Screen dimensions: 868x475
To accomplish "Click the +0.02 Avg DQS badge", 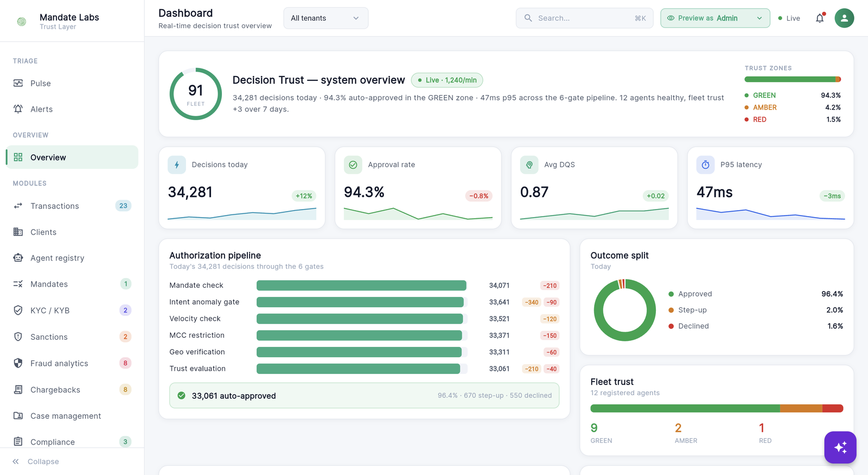I will 655,196.
